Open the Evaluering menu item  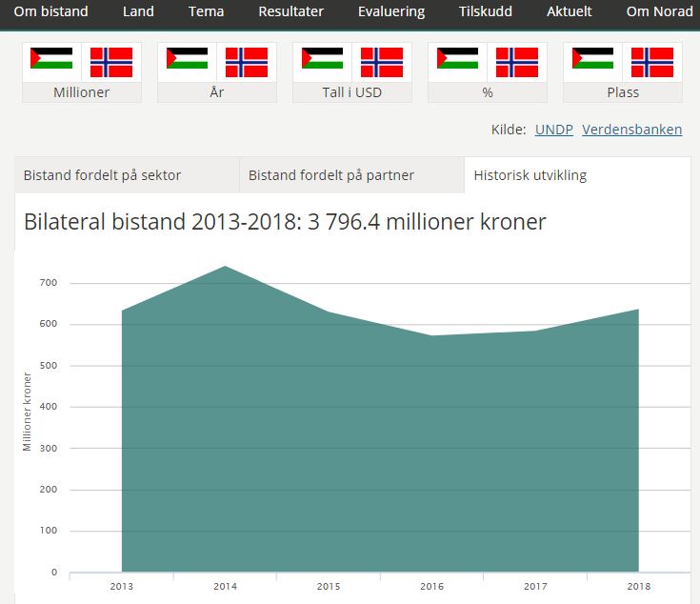pyautogui.click(x=391, y=12)
